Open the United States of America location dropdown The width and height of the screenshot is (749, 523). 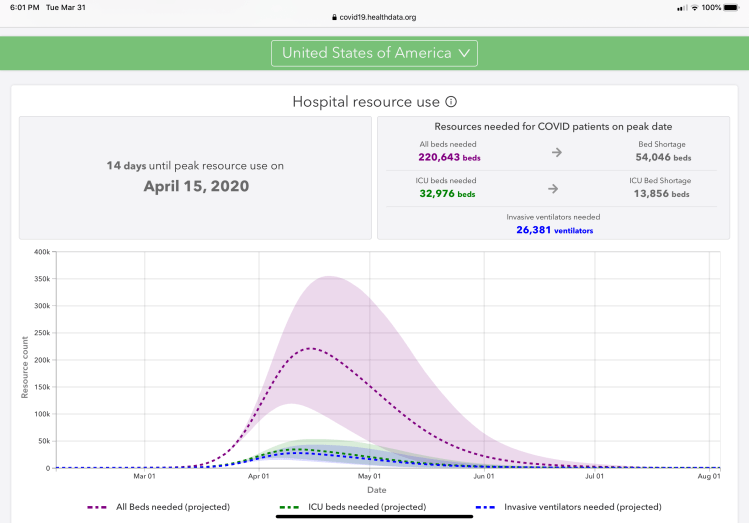click(374, 53)
